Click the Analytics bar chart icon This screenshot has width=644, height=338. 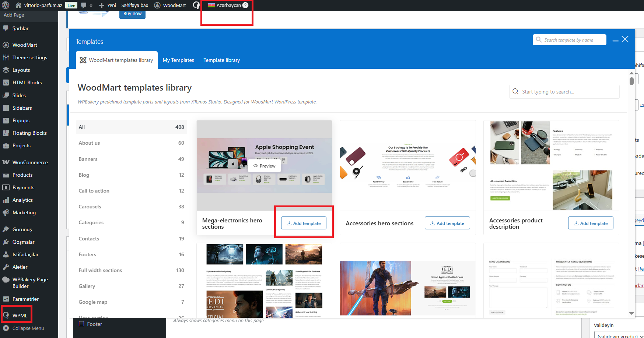6,200
